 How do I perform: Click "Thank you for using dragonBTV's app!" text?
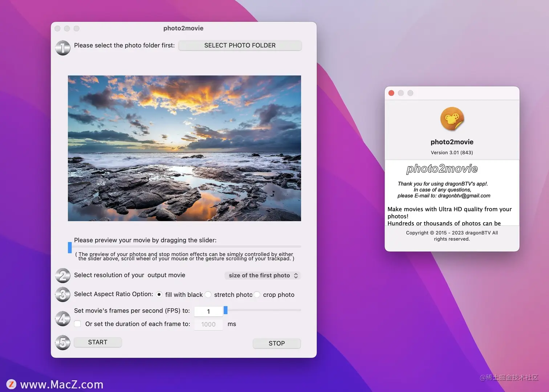[x=443, y=184]
